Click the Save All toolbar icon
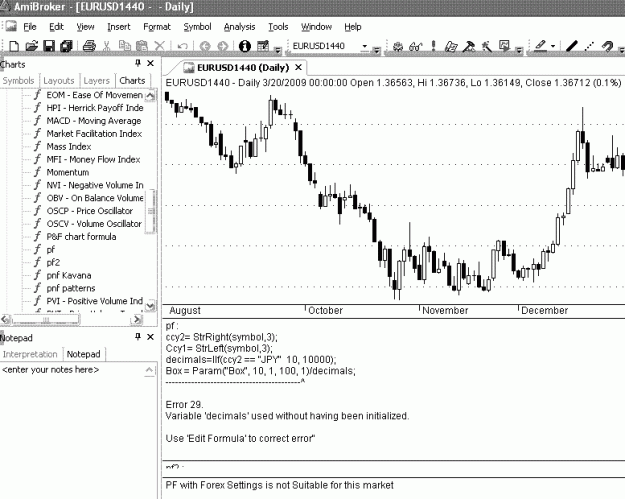The height and width of the screenshot is (499, 625). tap(66, 46)
